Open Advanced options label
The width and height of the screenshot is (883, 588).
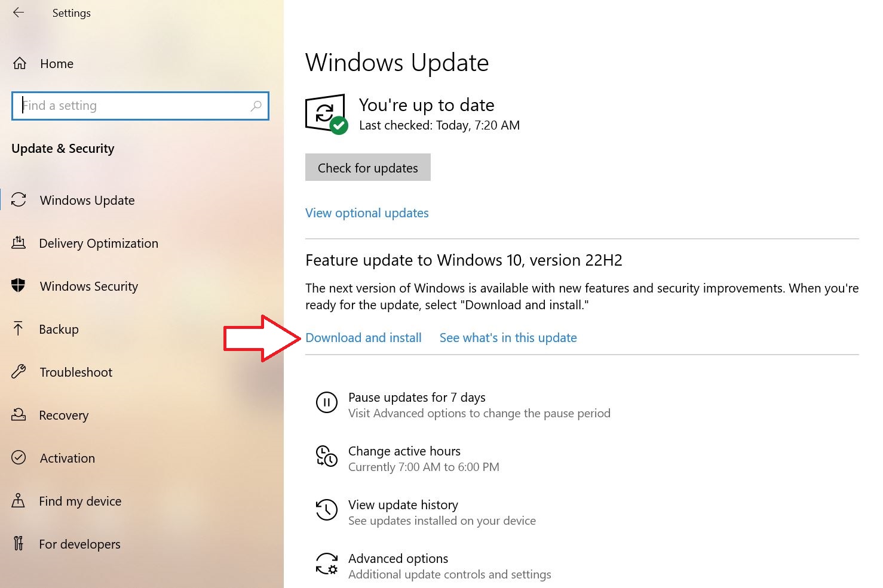tap(398, 559)
